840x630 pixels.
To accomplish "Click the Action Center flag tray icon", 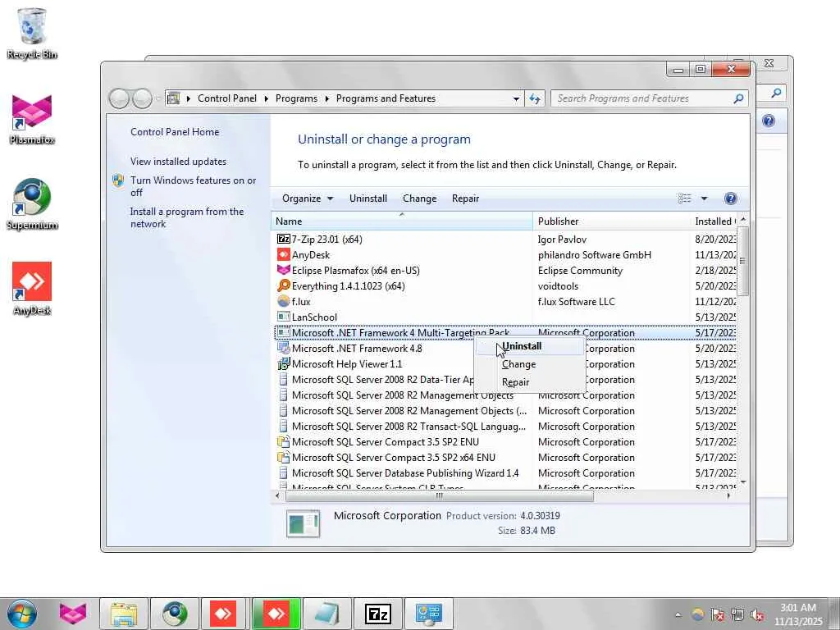I will pos(717,614).
